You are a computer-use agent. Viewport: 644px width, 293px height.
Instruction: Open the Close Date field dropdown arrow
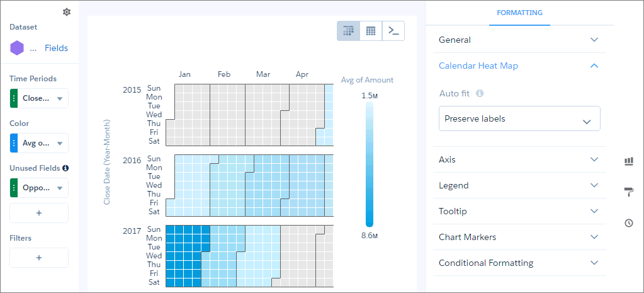[x=60, y=99]
